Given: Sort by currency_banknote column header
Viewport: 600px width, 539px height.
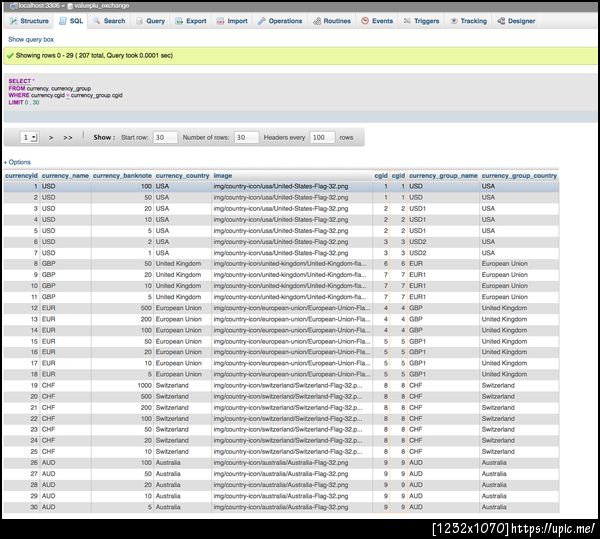Looking at the screenshot, I should click(122, 176).
